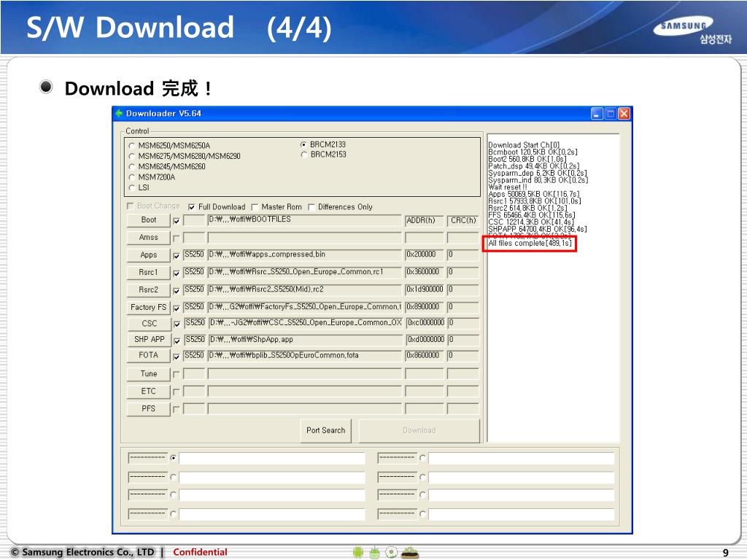
Task: Click the Rsrc_S5250_Open_Europe_Common.rc1 path field
Action: tap(304, 273)
